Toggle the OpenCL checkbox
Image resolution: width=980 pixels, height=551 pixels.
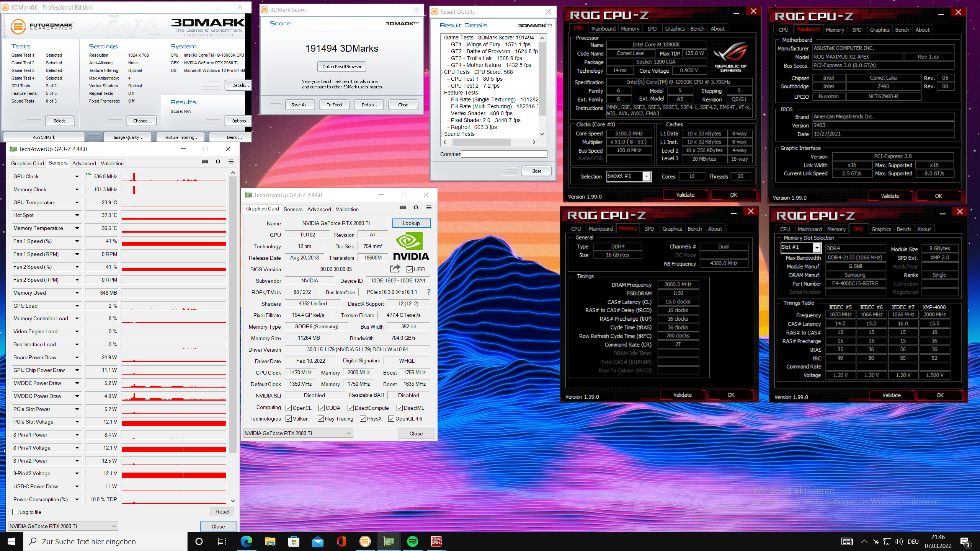289,408
